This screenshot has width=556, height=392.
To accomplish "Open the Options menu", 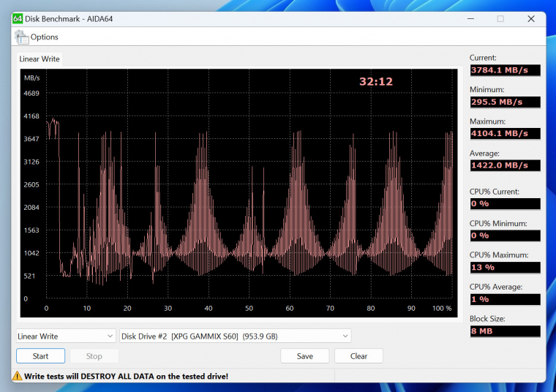I will 44,37.
